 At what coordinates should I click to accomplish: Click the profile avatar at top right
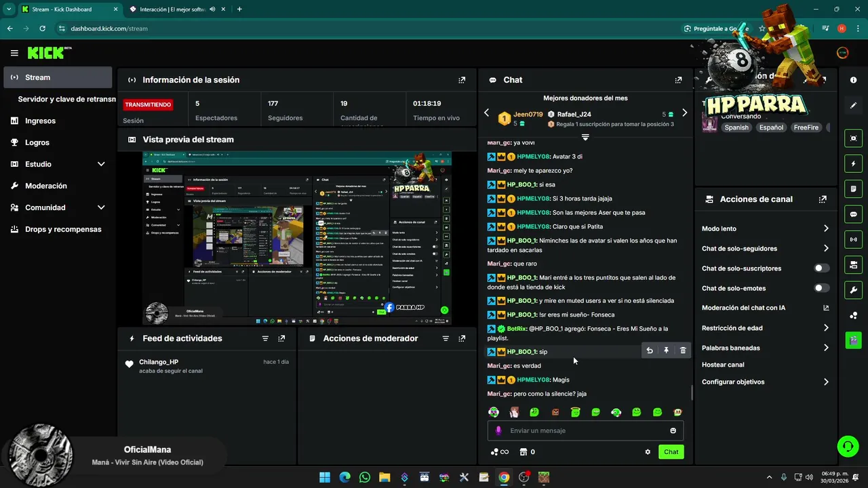843,53
